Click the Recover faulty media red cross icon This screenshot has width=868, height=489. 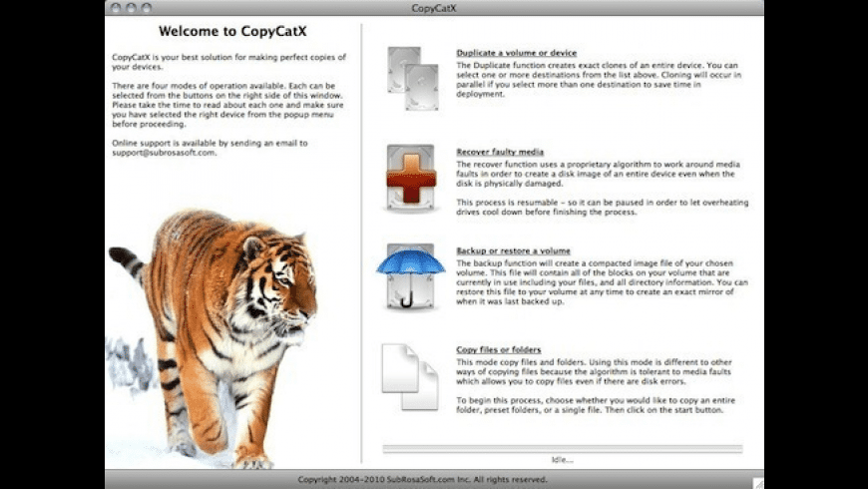pyautogui.click(x=411, y=178)
